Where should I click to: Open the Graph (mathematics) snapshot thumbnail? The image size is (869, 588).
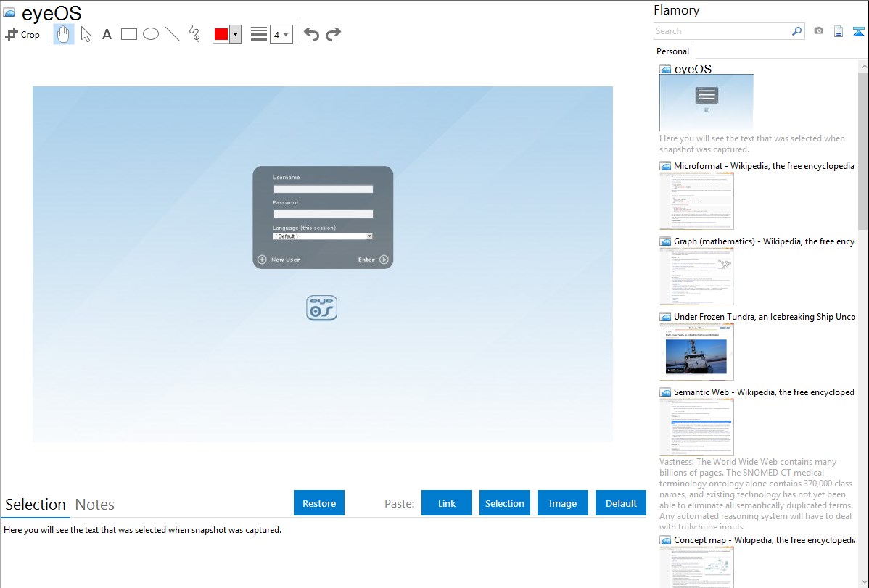pos(696,276)
